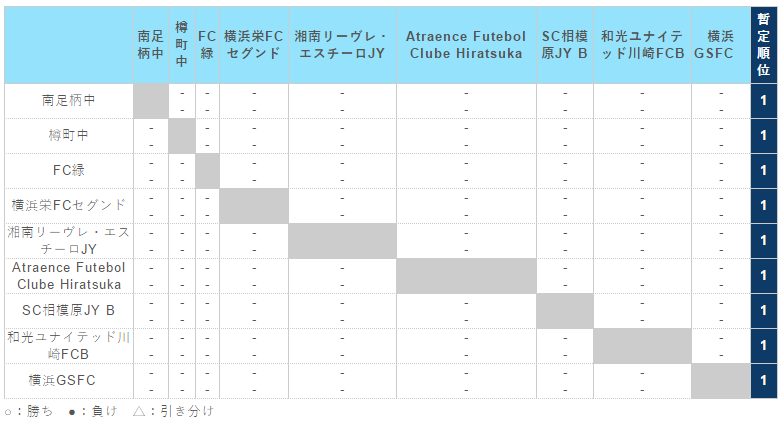Select FC緑 in the row headers

pos(69,170)
